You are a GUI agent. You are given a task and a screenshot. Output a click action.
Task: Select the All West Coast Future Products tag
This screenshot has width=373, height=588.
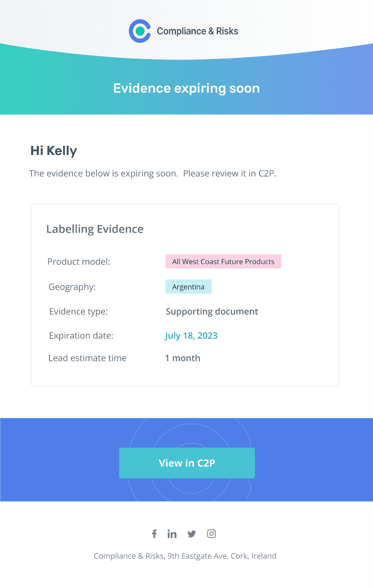pos(223,262)
